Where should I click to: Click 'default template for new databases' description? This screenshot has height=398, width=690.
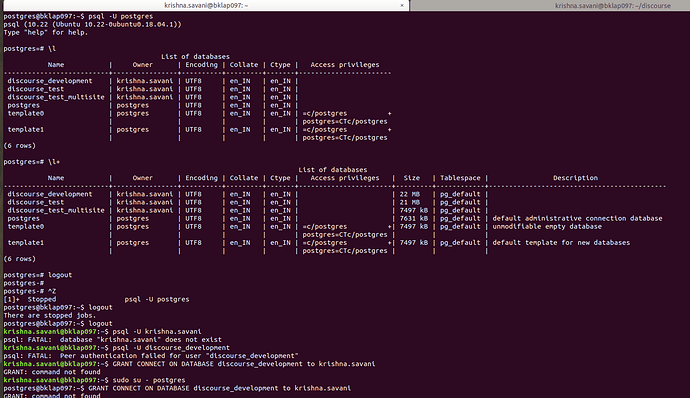coord(561,243)
